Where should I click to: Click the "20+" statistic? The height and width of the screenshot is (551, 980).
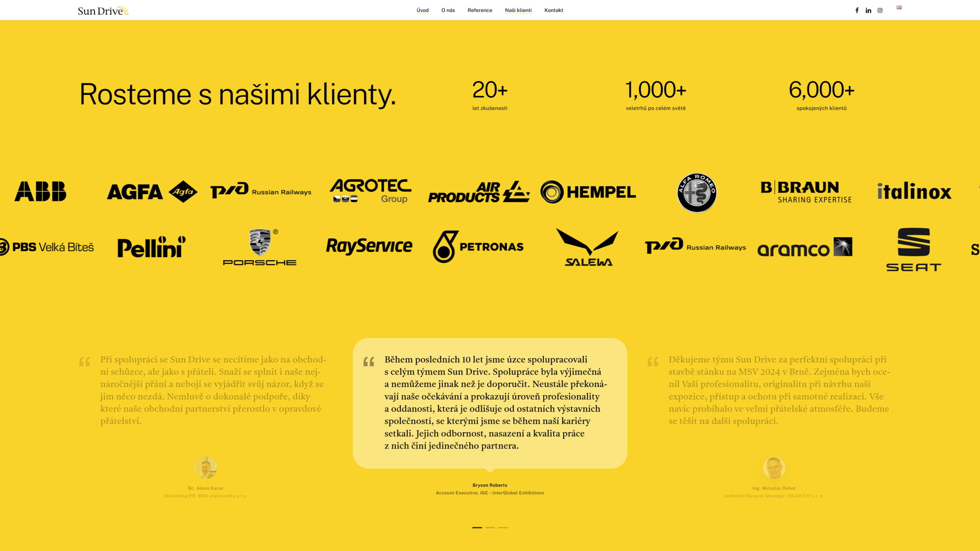point(490,90)
